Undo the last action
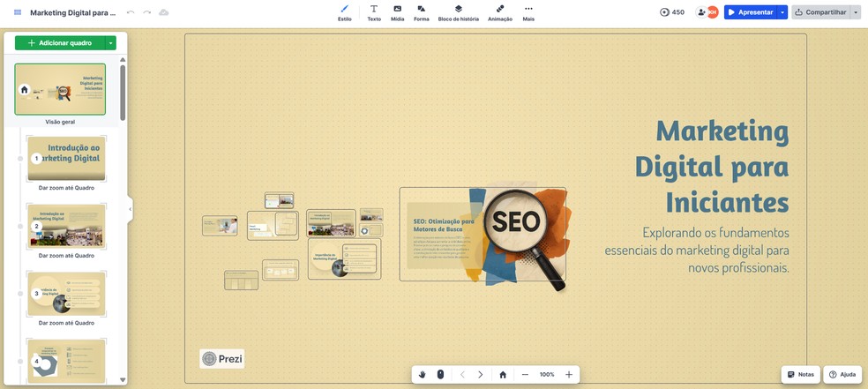Viewport: 868px width, 389px height. [131, 12]
